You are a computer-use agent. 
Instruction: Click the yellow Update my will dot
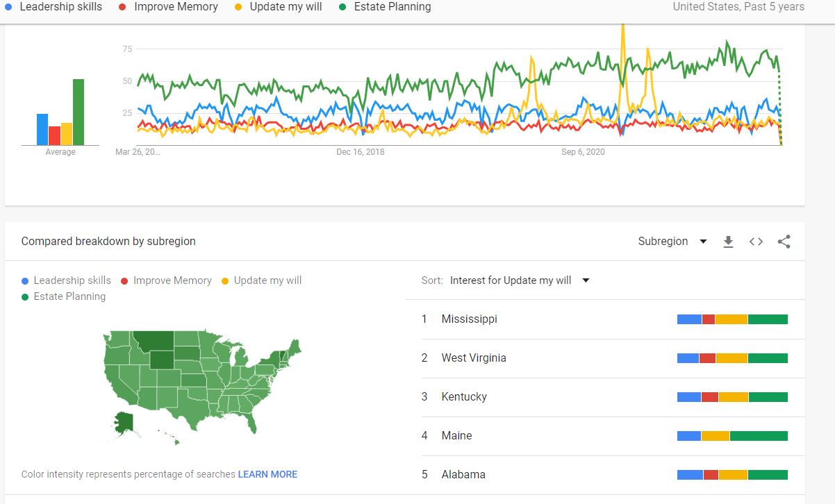pos(225,281)
